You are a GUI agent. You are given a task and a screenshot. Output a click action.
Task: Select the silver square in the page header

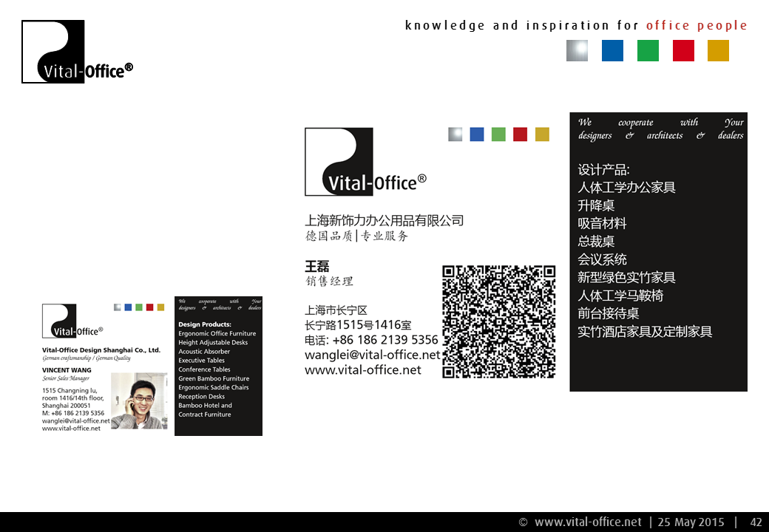[577, 50]
